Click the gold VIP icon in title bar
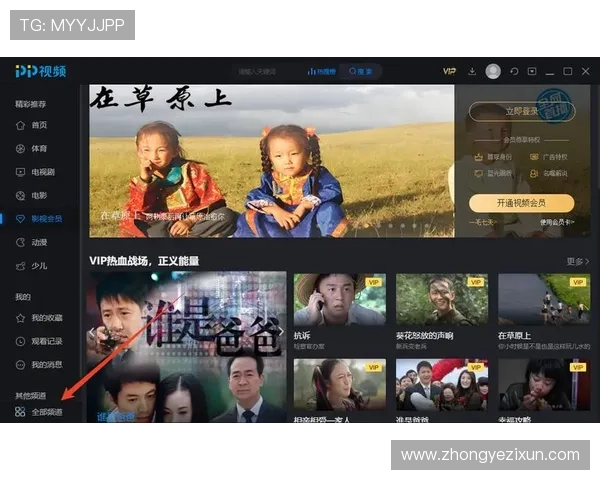Screen dimensions: 600x480 tap(449, 71)
